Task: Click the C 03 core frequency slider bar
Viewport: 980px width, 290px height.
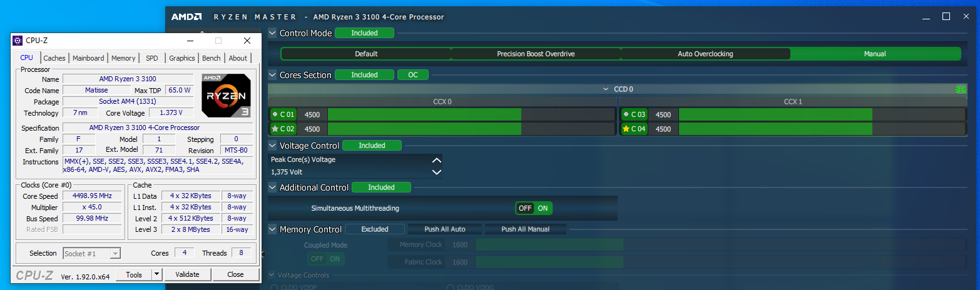Action: point(822,114)
